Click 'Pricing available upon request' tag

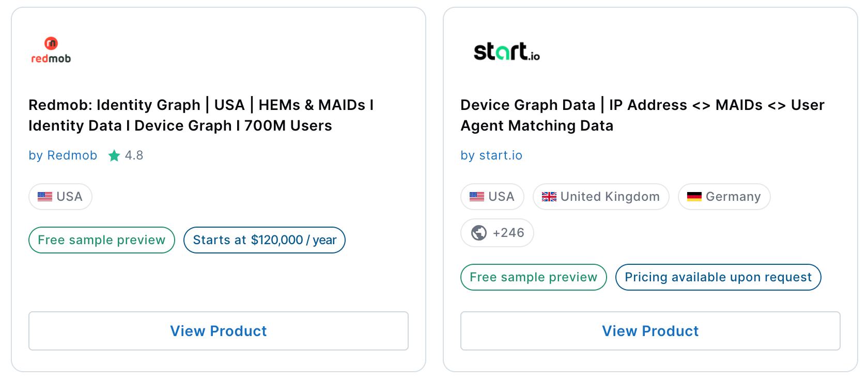(718, 277)
